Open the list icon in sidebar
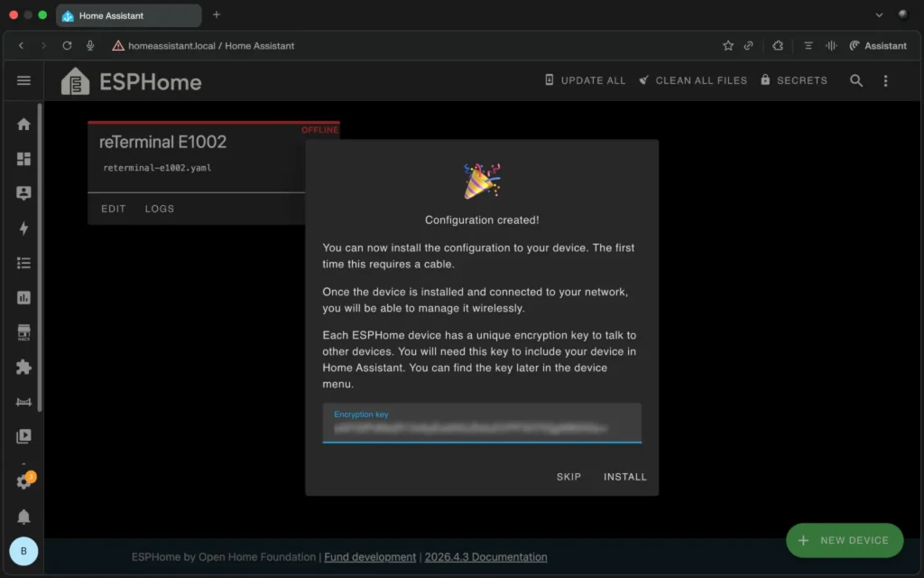Image resolution: width=924 pixels, height=578 pixels. [x=23, y=263]
